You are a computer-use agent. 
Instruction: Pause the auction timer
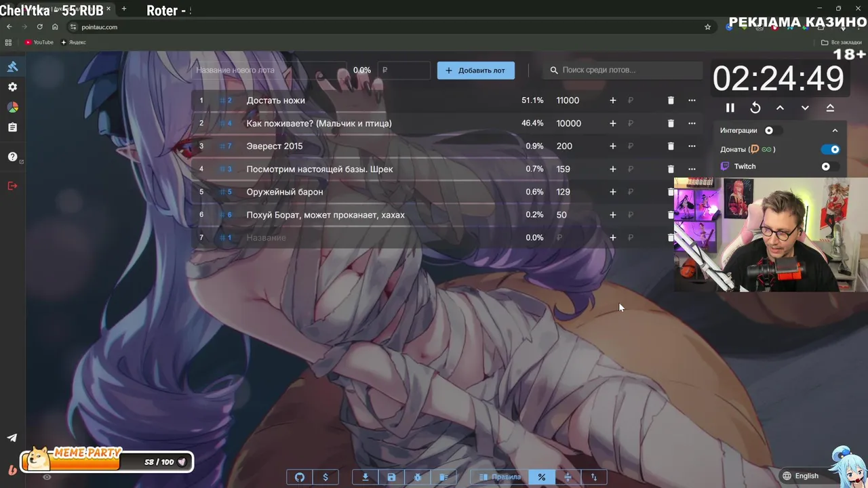pyautogui.click(x=730, y=108)
